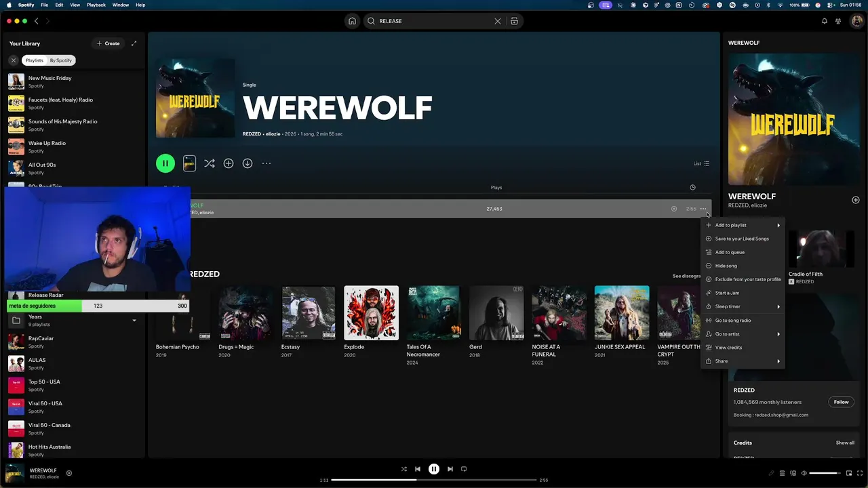Expand the Sleep timer submenu

743,306
